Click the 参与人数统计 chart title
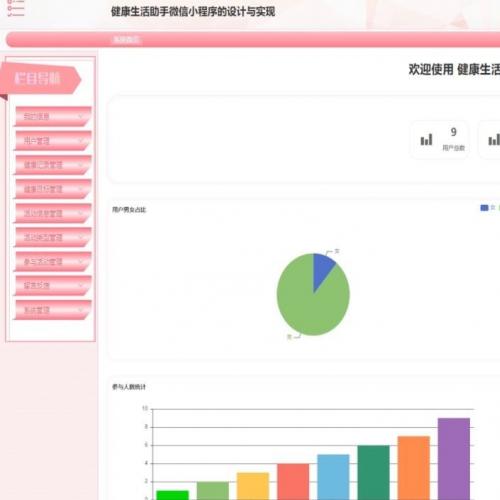Image resolution: width=500 pixels, height=500 pixels. coord(129,387)
